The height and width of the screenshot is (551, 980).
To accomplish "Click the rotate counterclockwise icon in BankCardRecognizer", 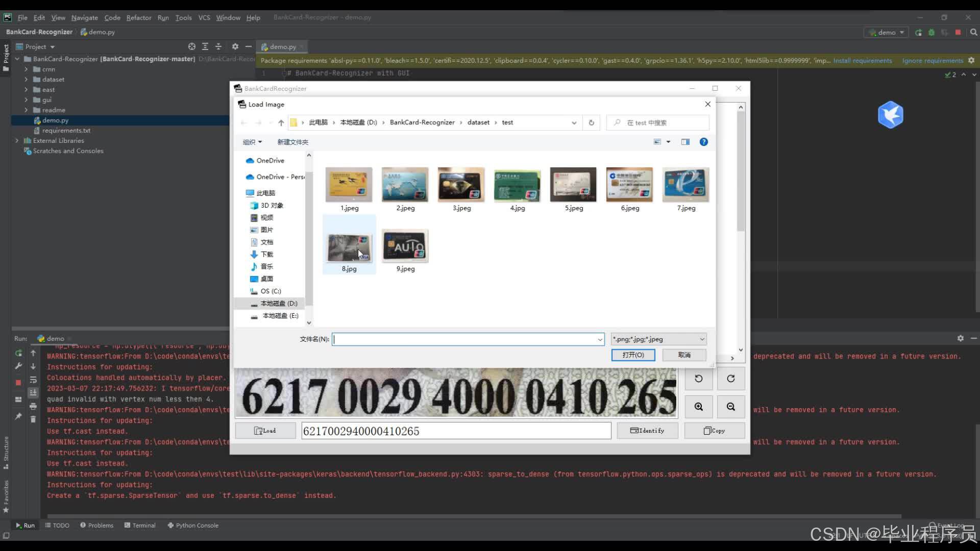I will pyautogui.click(x=698, y=379).
